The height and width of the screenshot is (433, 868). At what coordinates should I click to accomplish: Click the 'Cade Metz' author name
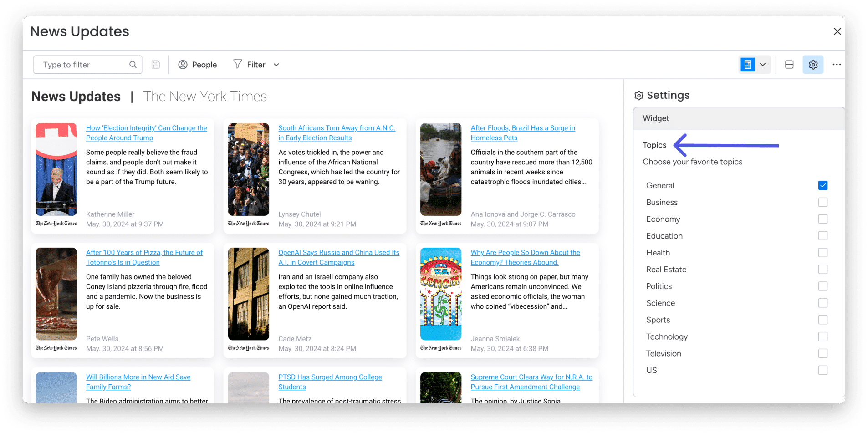[x=295, y=339]
